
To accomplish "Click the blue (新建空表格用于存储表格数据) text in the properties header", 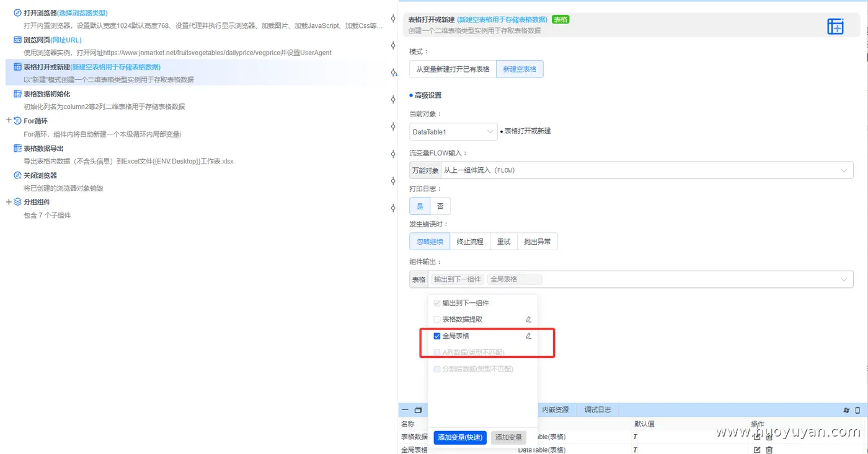I will click(502, 20).
